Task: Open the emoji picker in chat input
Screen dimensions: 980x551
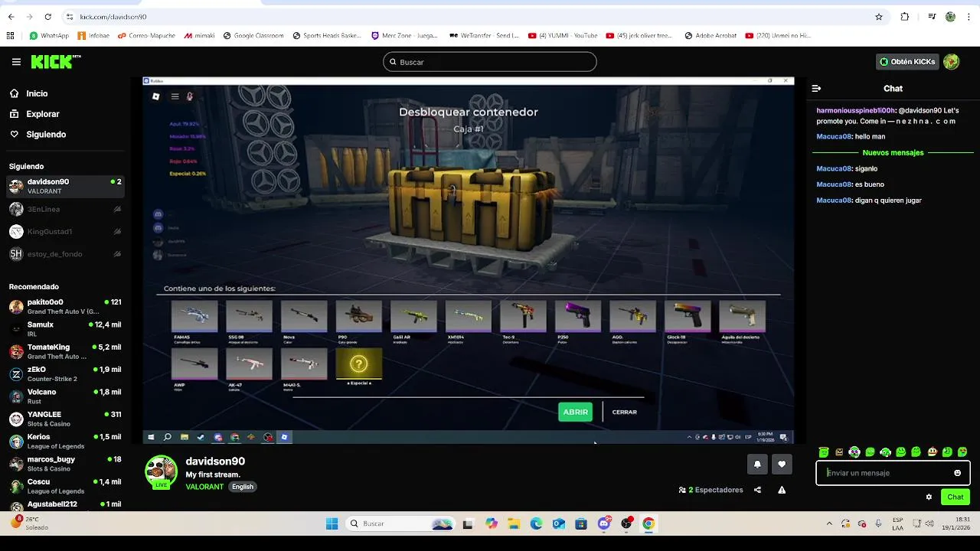Action: pyautogui.click(x=957, y=473)
